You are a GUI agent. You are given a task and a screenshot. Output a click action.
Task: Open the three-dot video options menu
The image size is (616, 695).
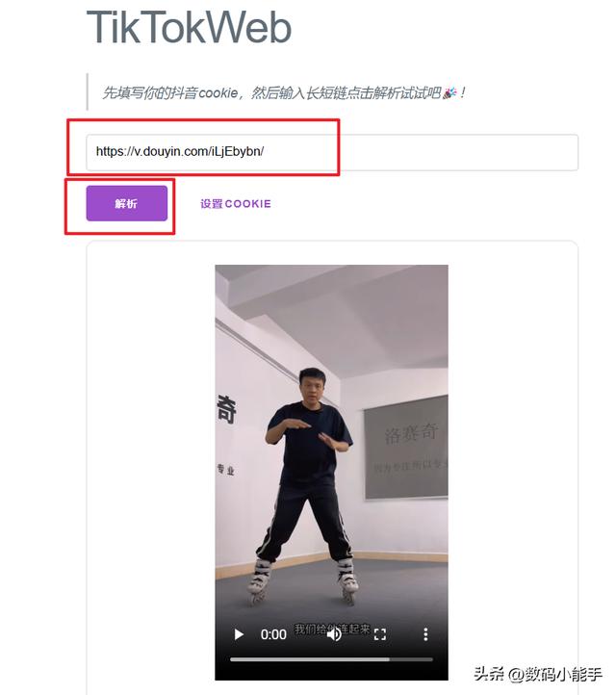point(425,634)
